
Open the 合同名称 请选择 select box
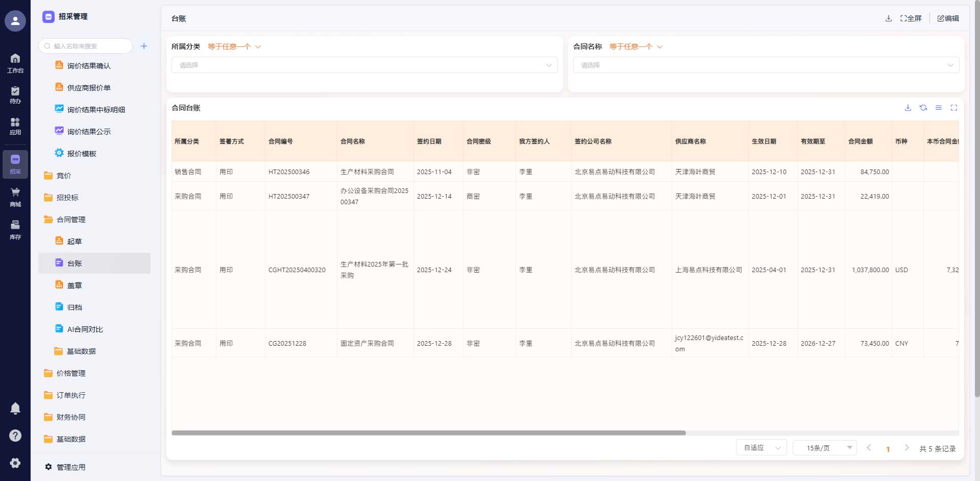[766, 65]
